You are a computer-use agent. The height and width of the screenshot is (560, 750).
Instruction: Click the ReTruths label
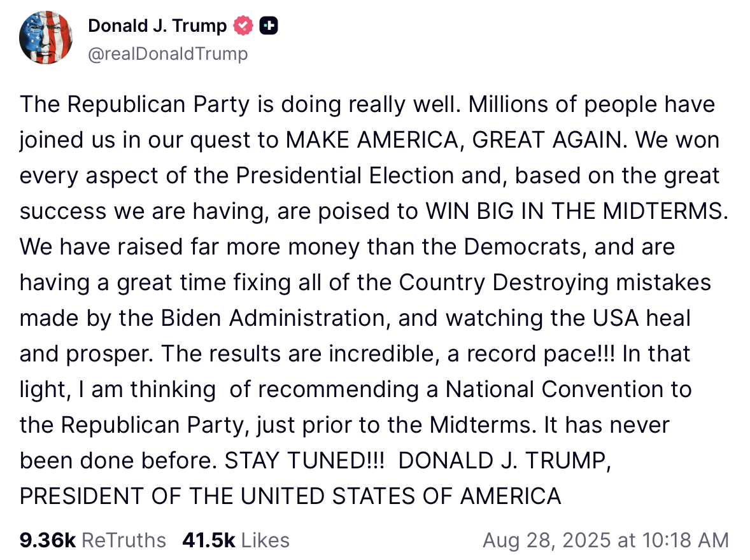(124, 540)
